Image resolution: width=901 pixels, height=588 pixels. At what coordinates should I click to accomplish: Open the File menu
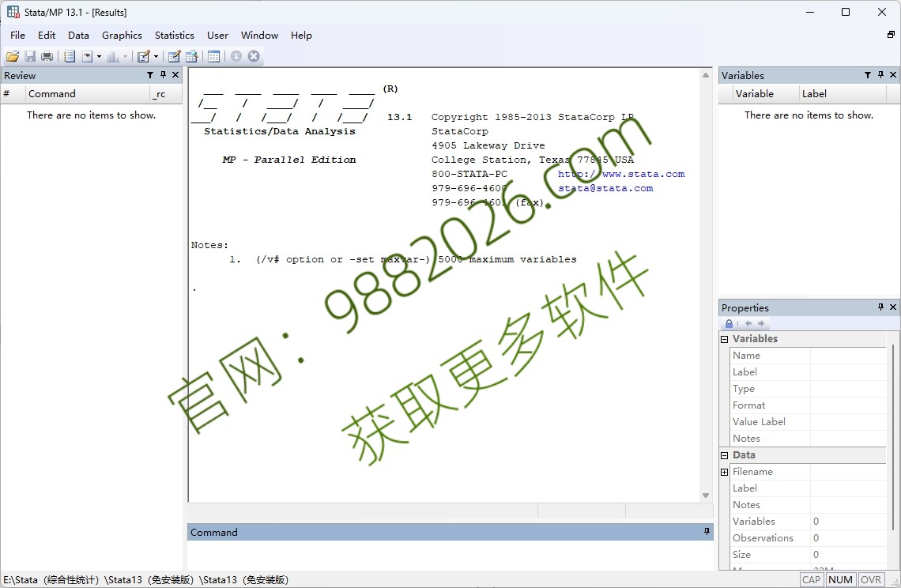click(x=18, y=35)
